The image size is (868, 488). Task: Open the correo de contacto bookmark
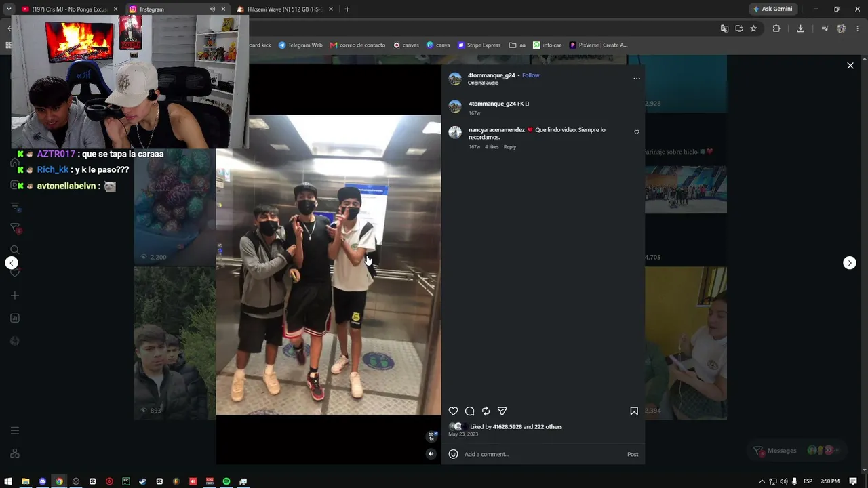coord(357,45)
